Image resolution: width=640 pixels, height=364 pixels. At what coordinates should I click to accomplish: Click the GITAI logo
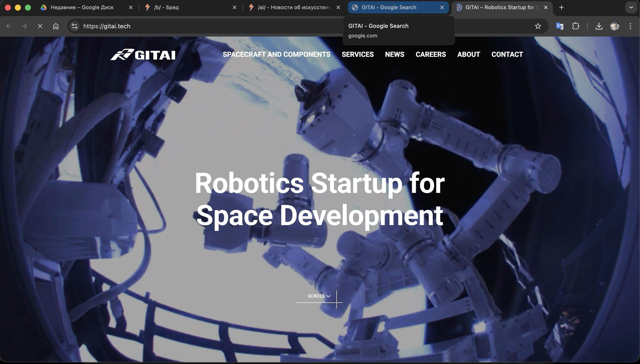tap(143, 54)
